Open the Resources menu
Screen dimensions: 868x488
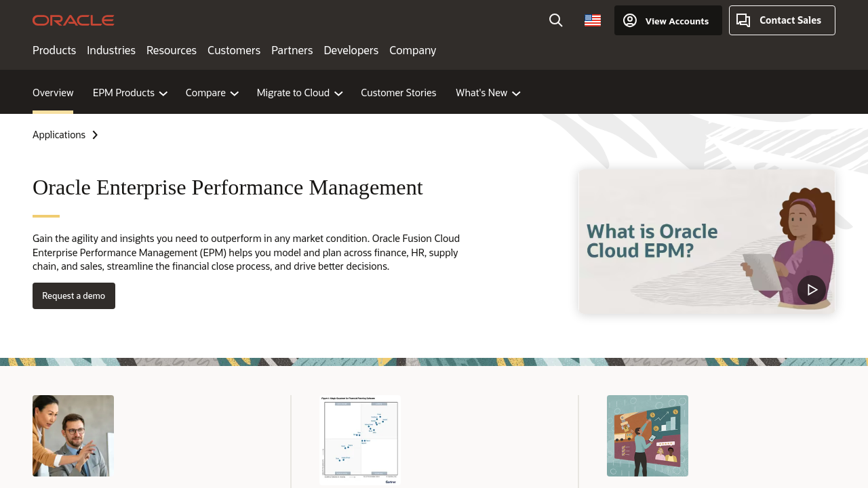(x=172, y=50)
